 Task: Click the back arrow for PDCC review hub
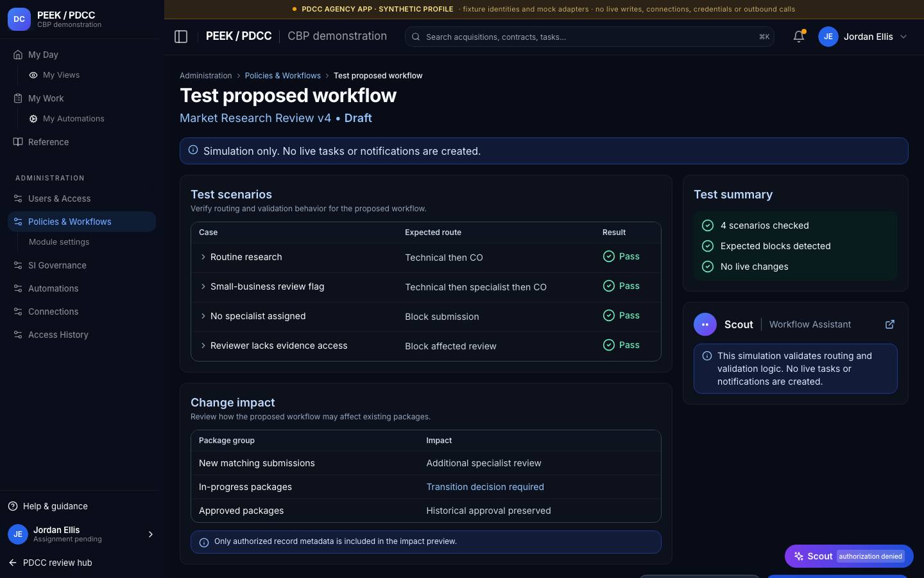pyautogui.click(x=13, y=563)
